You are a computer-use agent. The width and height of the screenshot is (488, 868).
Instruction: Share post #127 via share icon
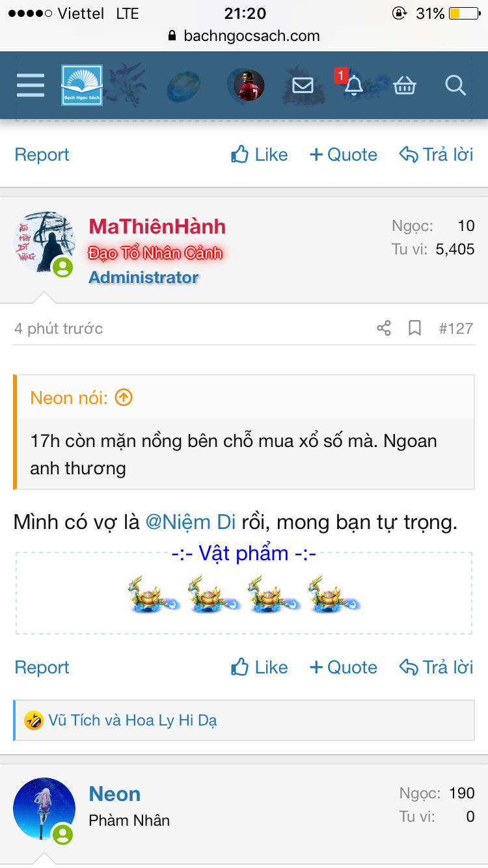pyautogui.click(x=384, y=328)
